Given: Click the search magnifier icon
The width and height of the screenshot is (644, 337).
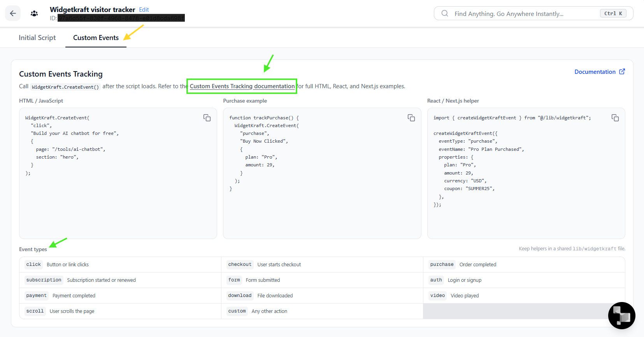Looking at the screenshot, I should 445,14.
